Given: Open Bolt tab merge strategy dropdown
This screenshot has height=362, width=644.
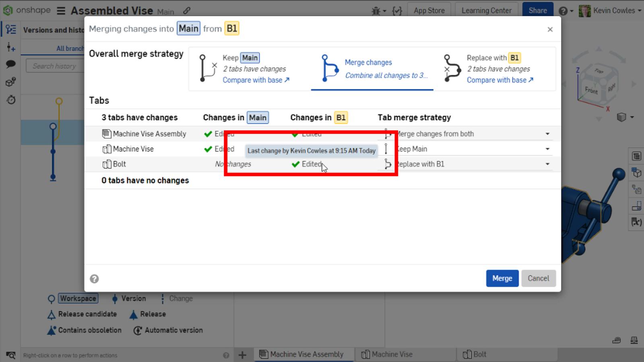Looking at the screenshot, I should (547, 164).
